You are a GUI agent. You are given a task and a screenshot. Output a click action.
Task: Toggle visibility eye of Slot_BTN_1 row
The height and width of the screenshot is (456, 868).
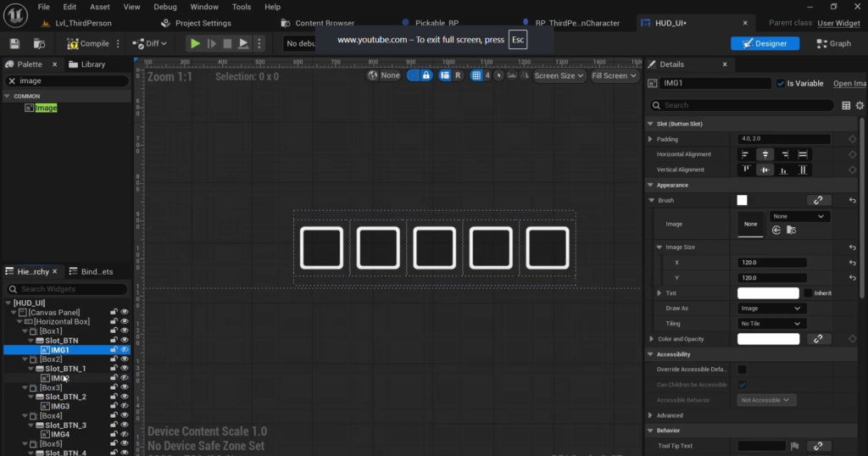click(125, 369)
